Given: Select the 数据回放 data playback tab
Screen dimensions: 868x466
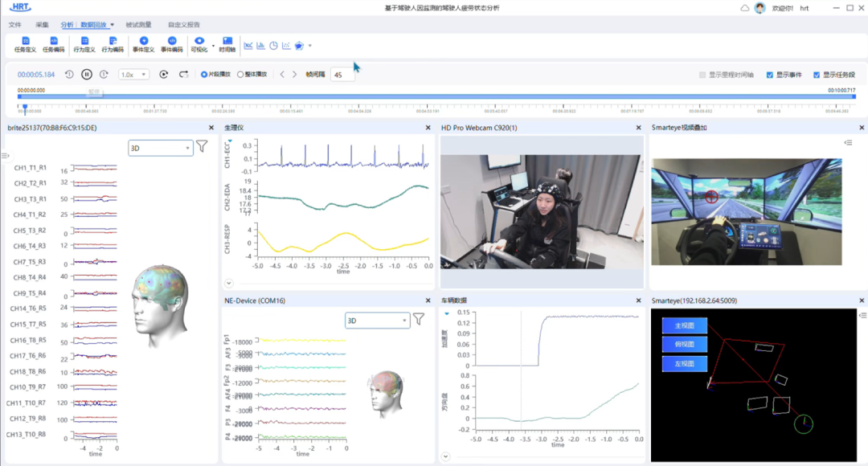Looking at the screenshot, I should tap(93, 25).
